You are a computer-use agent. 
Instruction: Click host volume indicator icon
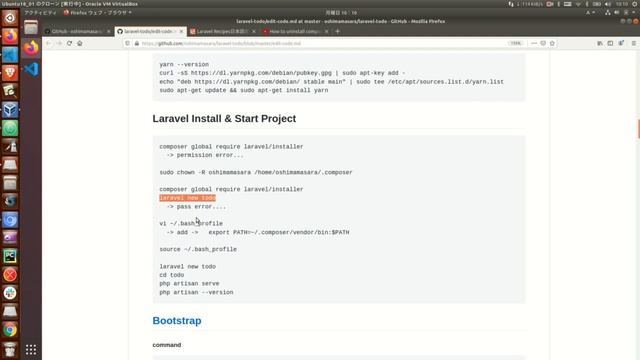click(607, 4)
